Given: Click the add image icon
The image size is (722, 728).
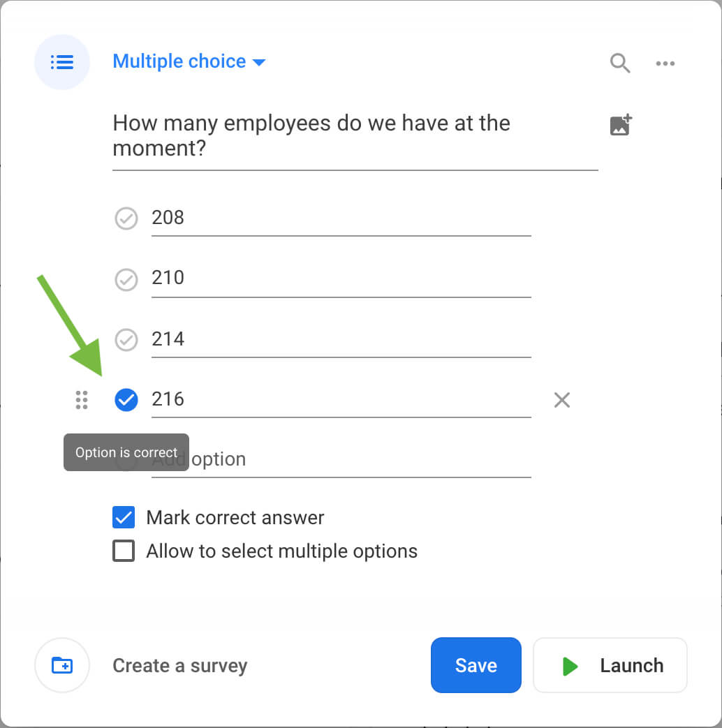Looking at the screenshot, I should 620,125.
